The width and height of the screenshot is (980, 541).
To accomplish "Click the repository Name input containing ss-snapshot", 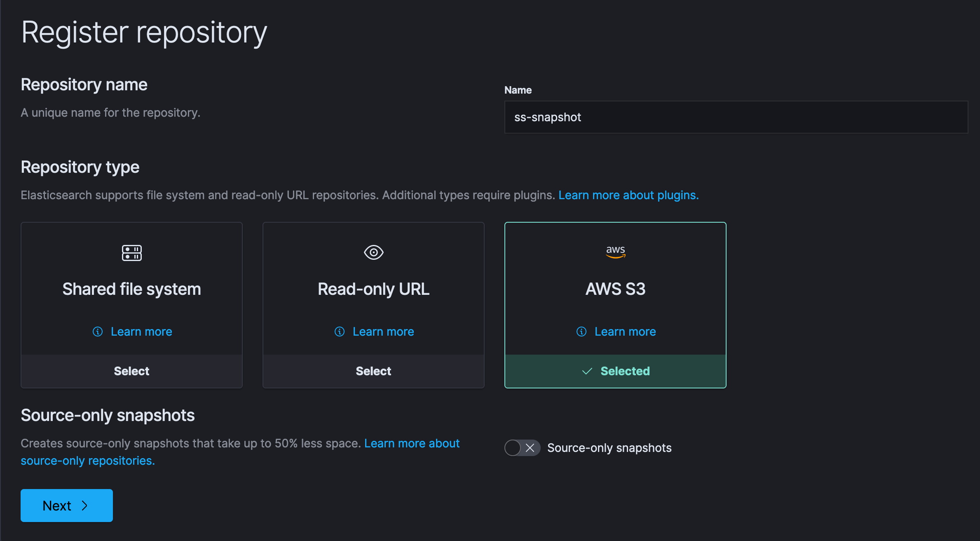I will tap(735, 117).
